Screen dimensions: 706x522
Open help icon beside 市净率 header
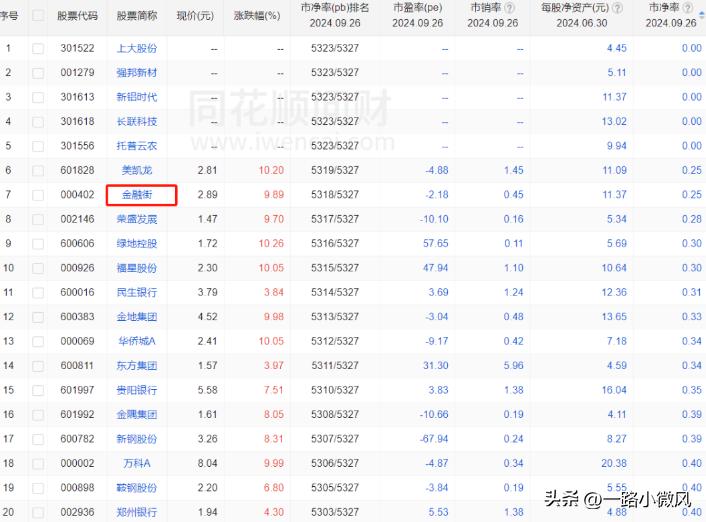pyautogui.click(x=688, y=8)
